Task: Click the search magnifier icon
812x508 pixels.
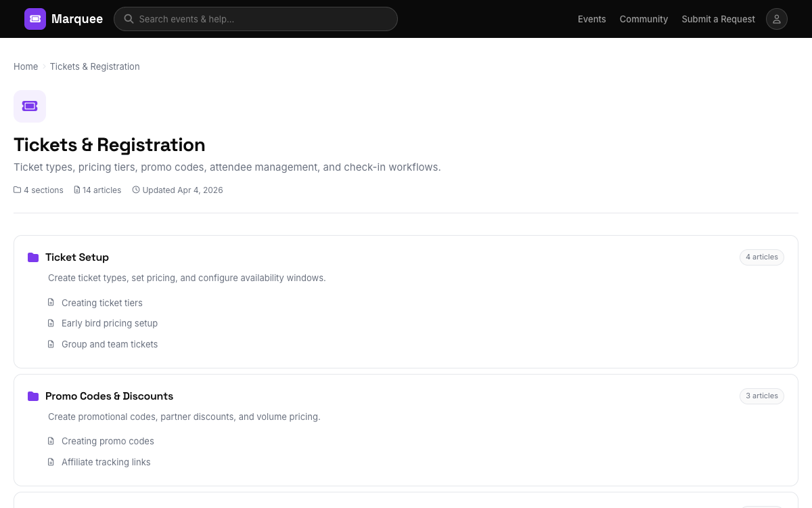Action: (129, 19)
